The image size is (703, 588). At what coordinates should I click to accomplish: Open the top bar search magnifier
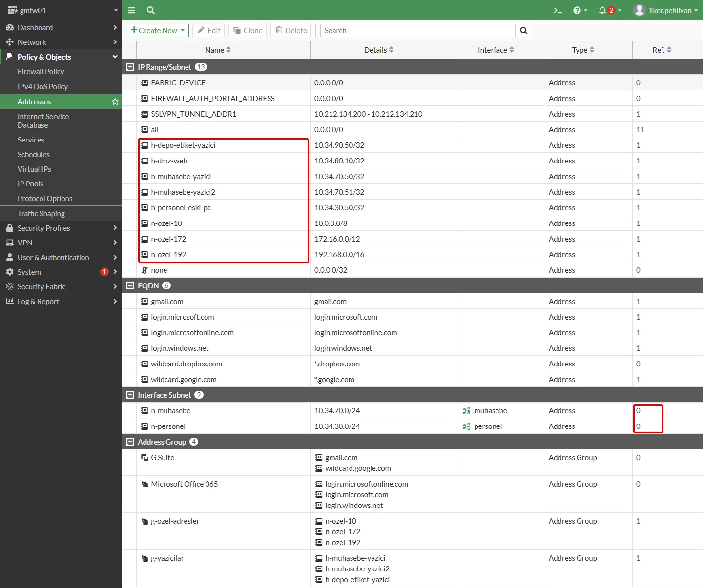(x=151, y=10)
